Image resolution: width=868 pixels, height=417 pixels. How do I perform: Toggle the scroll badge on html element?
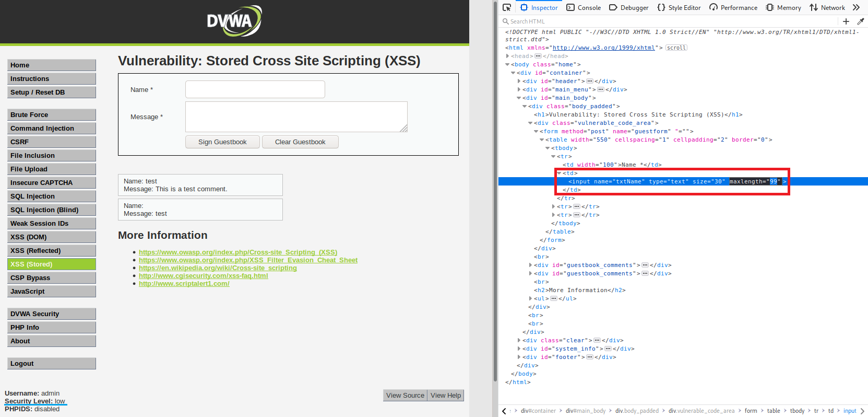[x=676, y=48]
